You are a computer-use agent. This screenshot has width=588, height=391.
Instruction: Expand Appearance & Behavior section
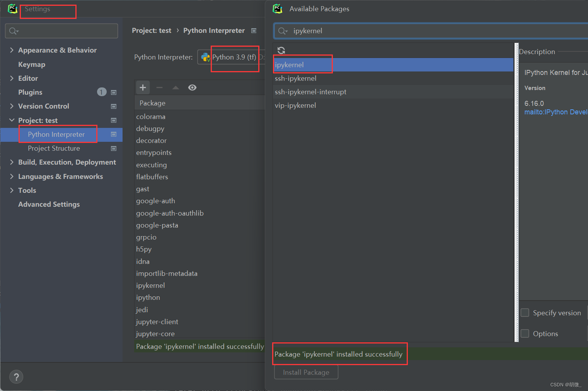click(12, 50)
